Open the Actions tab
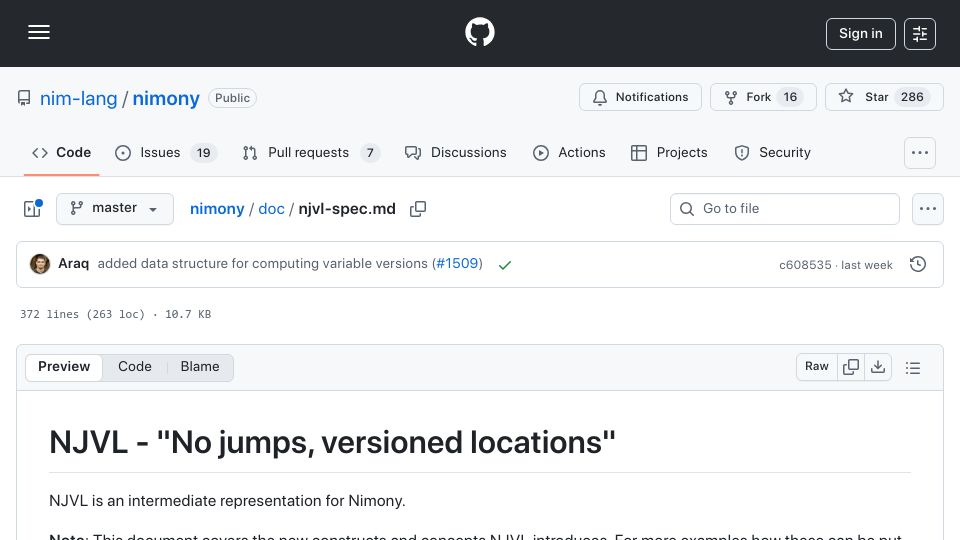 click(x=569, y=152)
